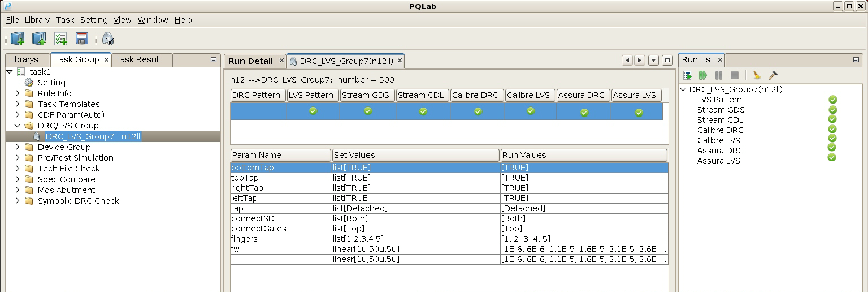Click the Stream CDL column header

(x=422, y=96)
